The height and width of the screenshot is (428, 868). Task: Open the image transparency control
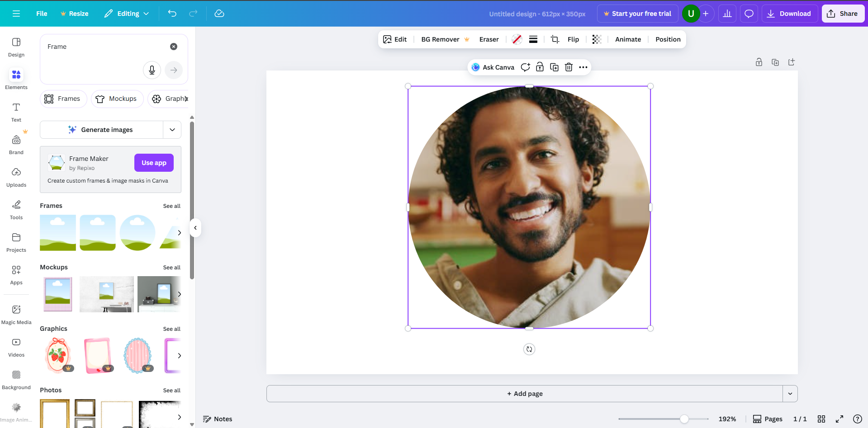(596, 39)
